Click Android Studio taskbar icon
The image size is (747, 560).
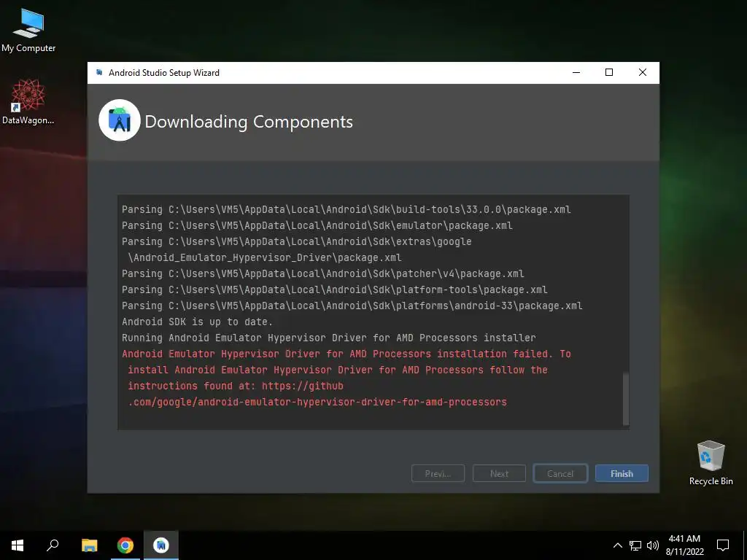pyautogui.click(x=161, y=545)
